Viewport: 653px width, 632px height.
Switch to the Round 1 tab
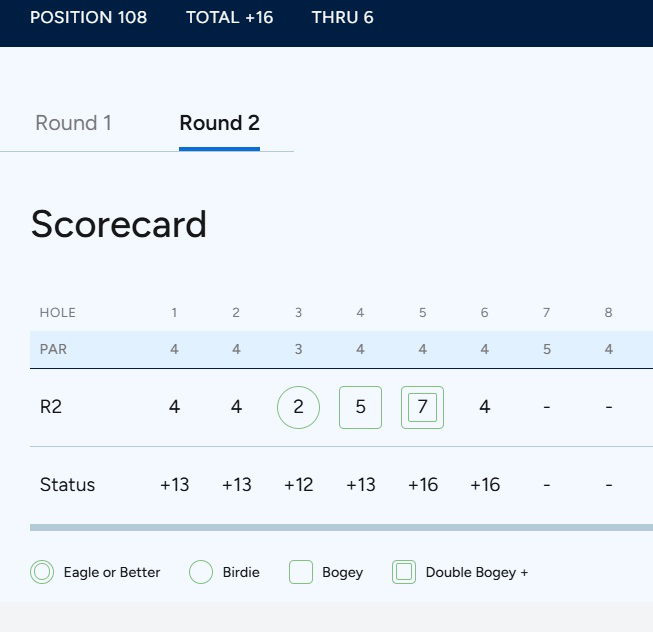click(x=73, y=123)
